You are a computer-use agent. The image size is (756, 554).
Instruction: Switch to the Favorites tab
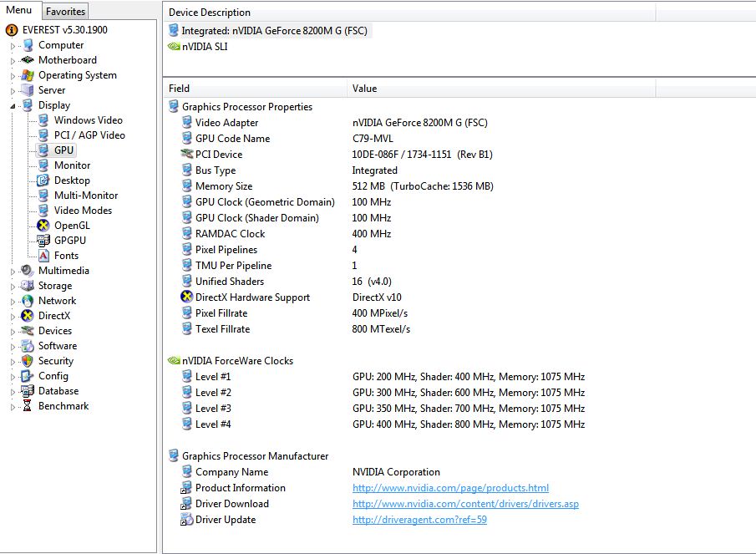coord(65,12)
